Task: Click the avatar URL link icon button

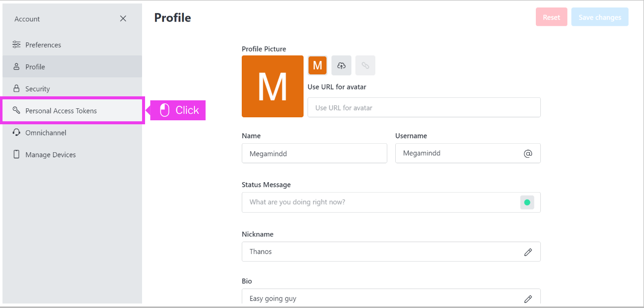Action: 365,65
